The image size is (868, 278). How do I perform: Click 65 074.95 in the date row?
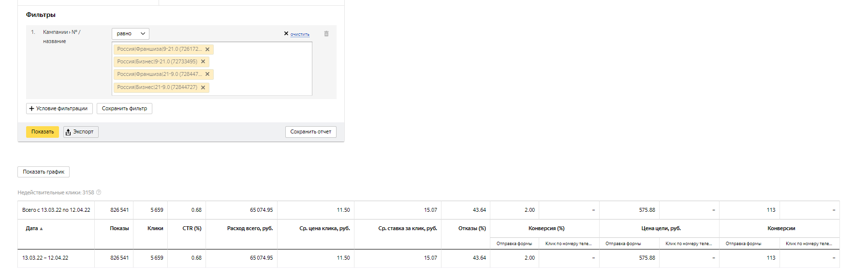(x=261, y=258)
